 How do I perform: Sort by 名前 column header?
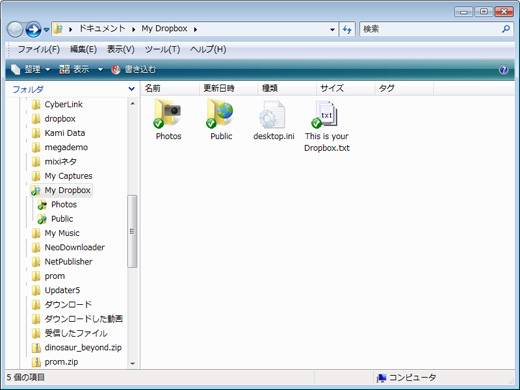171,88
